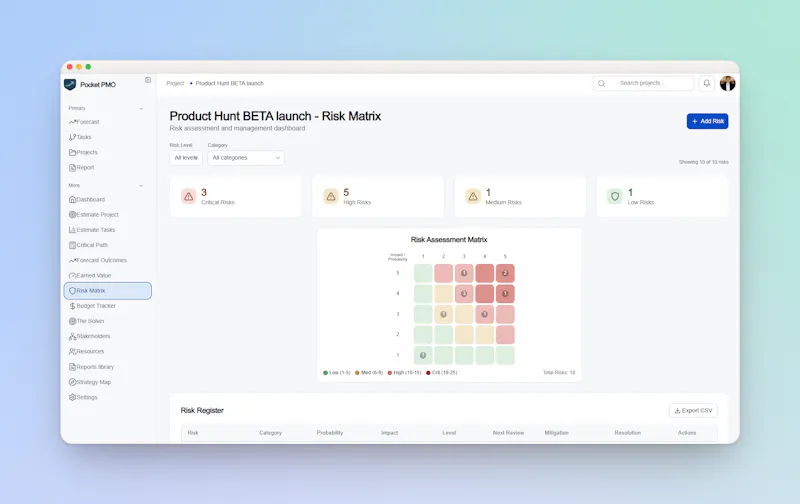Screen dimensions: 800x504
Task: Open Resources in sidebar
Action: (87, 352)
